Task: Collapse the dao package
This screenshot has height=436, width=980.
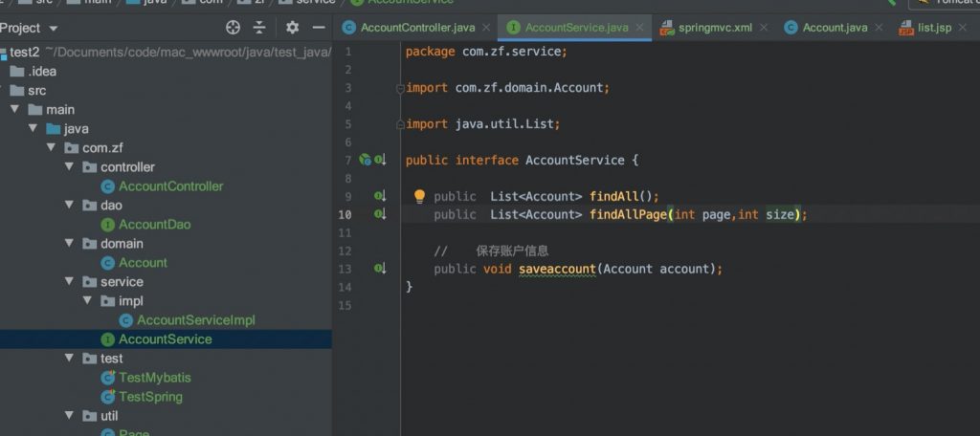Action: coord(69,205)
